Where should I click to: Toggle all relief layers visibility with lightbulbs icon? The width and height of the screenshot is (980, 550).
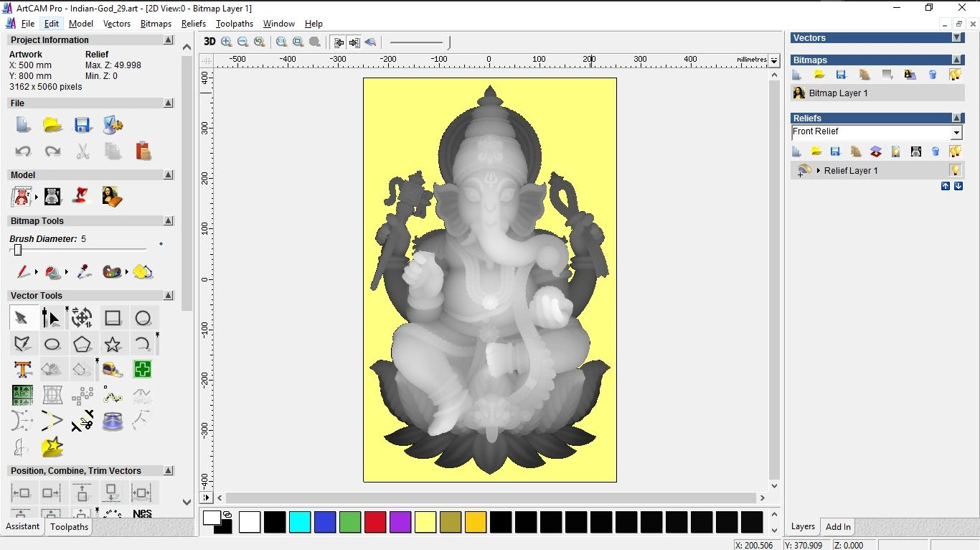(955, 152)
